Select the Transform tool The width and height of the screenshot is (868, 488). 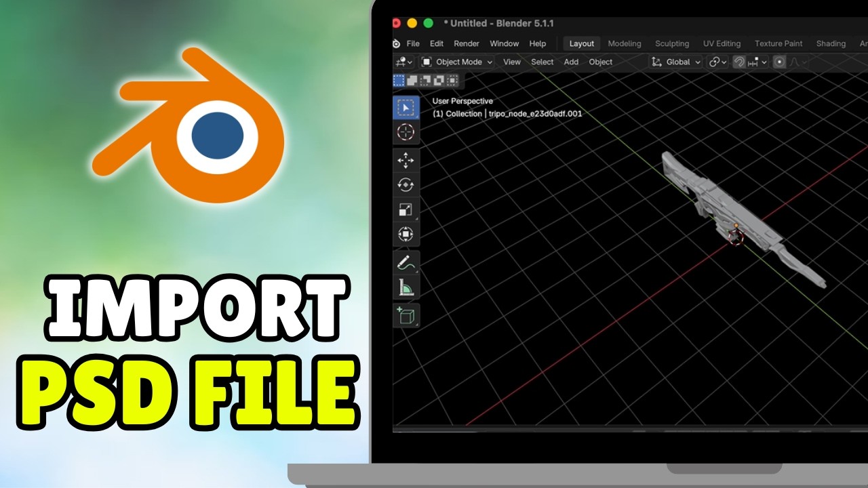(x=406, y=235)
